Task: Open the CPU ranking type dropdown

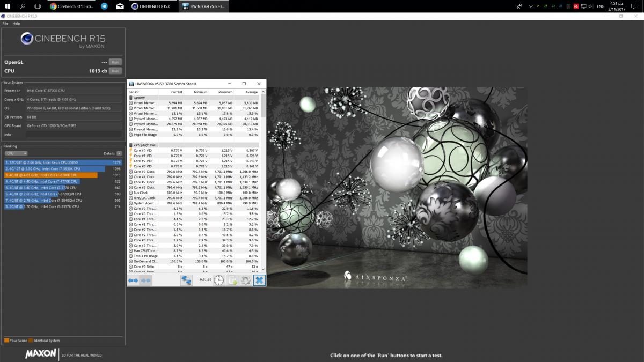Action: point(16,153)
